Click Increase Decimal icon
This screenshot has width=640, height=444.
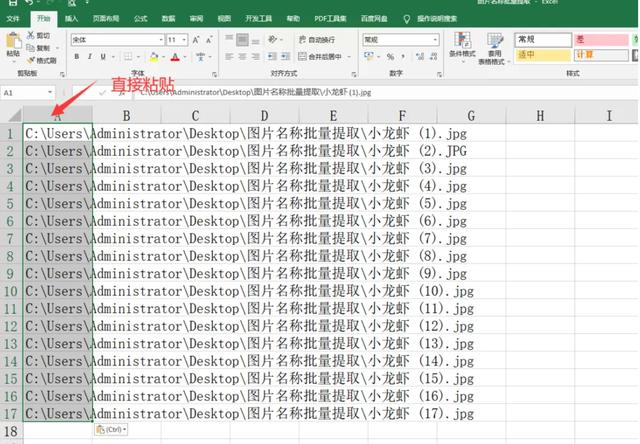[x=420, y=57]
